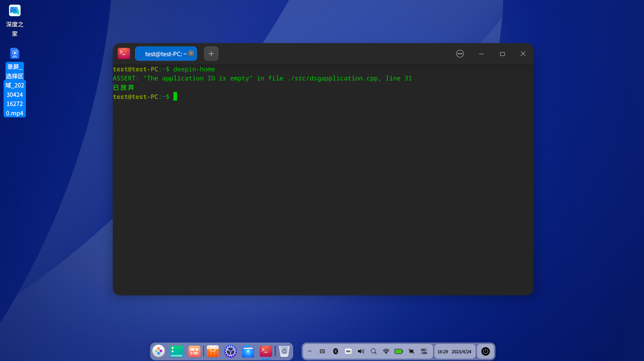Expand hidden tray icons with the chevron
This screenshot has width=644, height=361.
[309, 351]
